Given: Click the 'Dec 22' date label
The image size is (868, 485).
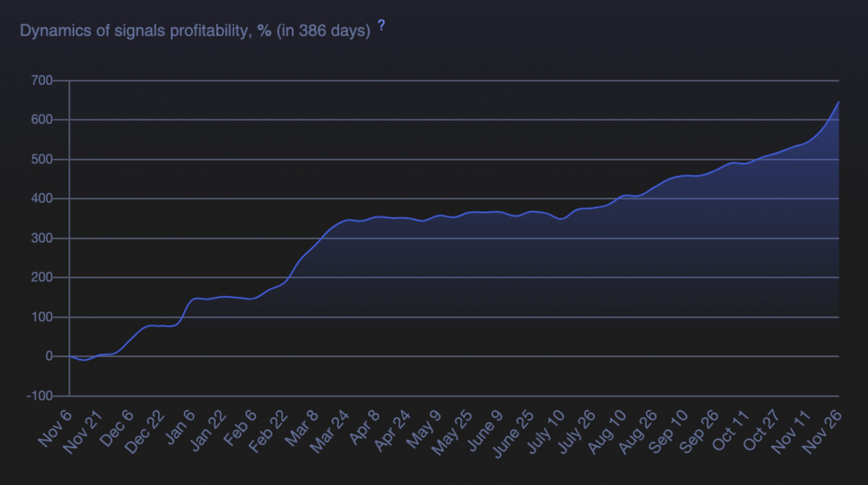Looking at the screenshot, I should [144, 432].
